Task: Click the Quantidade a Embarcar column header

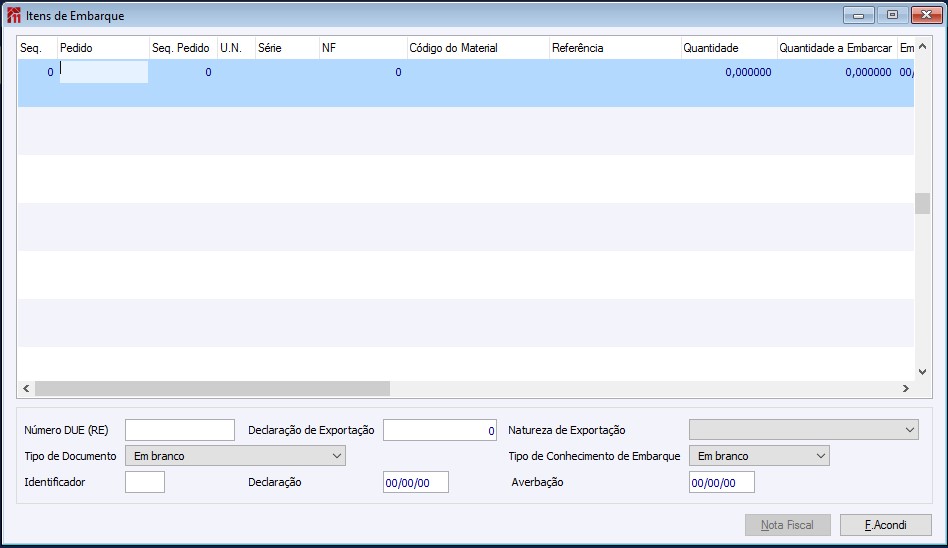Action: tap(837, 48)
